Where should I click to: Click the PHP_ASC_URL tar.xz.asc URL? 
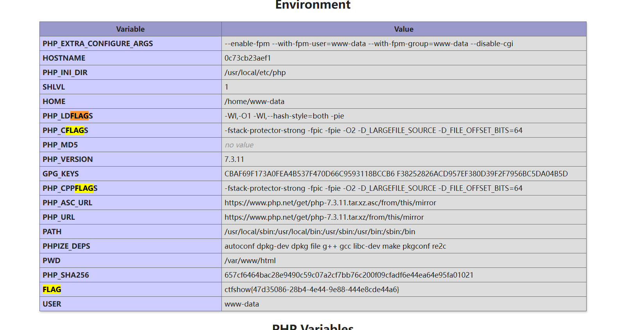[x=330, y=203]
